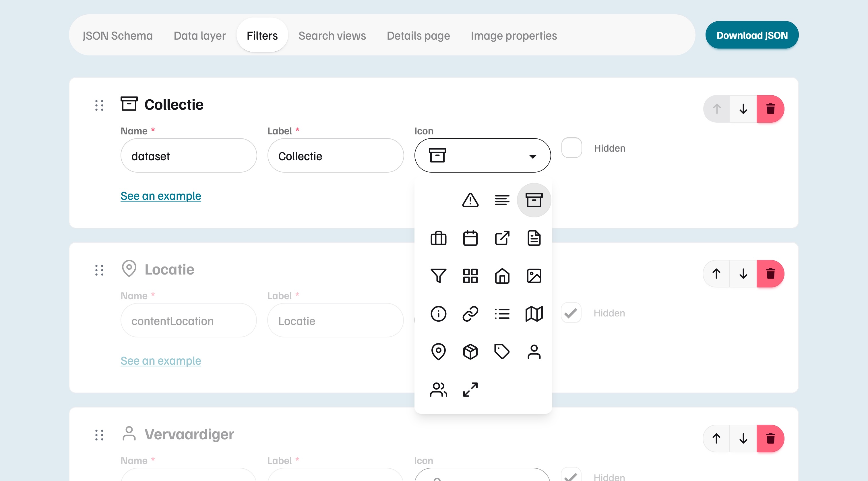The width and height of the screenshot is (868, 481).
Task: Pick the multiple users icon option
Action: 438,390
